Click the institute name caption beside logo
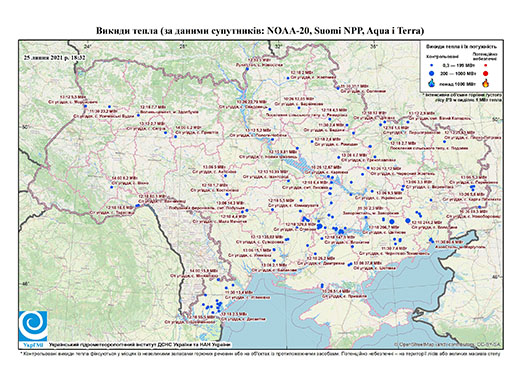520x368 pixels. click(139, 345)
